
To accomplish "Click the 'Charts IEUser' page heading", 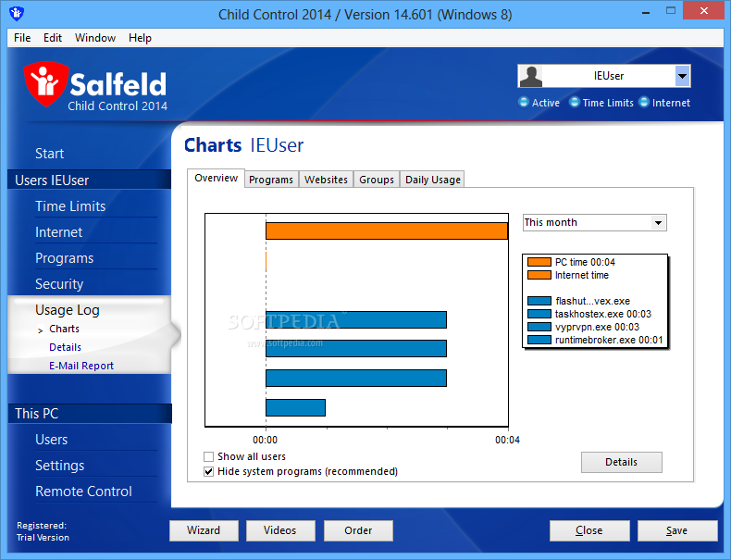I will (x=244, y=145).
